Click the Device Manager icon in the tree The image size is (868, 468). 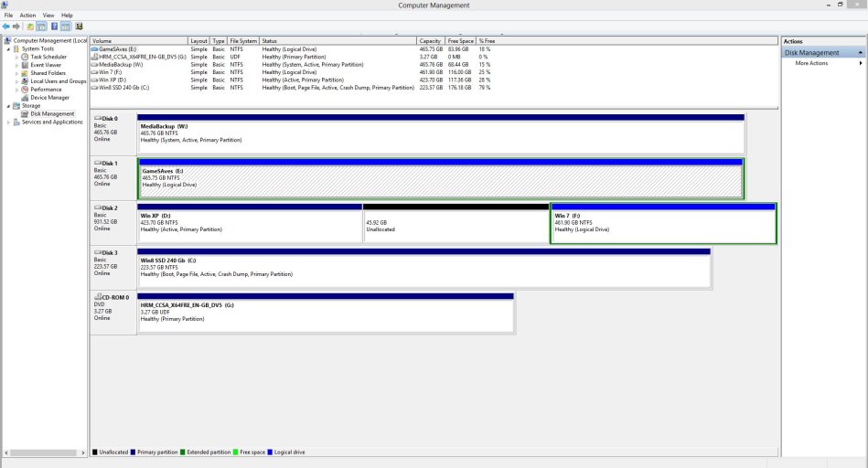coord(25,98)
